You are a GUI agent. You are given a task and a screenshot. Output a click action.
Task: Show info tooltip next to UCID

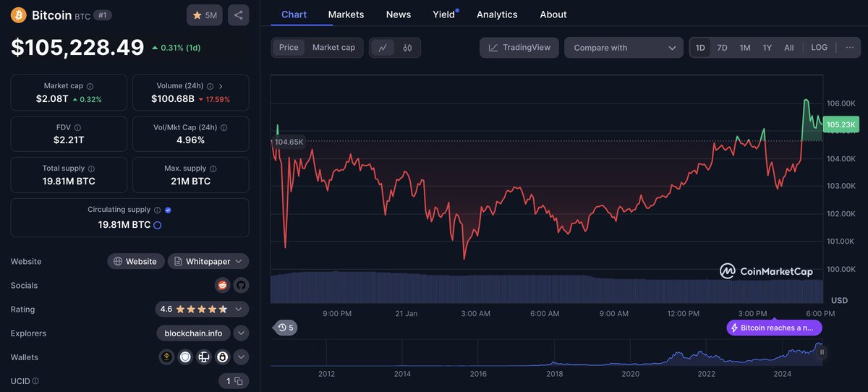[35, 380]
